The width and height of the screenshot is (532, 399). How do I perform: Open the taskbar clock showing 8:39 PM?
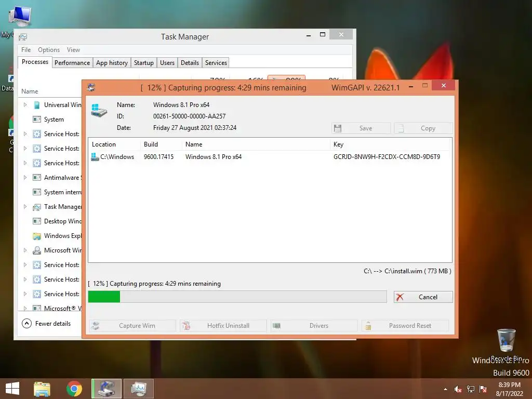(x=509, y=389)
